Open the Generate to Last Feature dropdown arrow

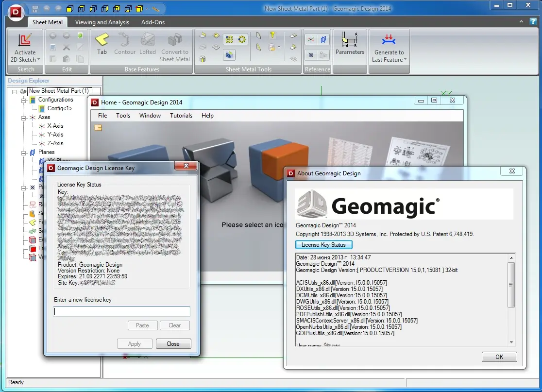tap(405, 60)
